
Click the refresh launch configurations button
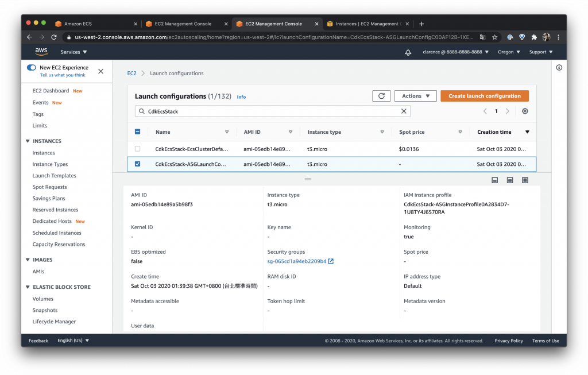pyautogui.click(x=381, y=96)
